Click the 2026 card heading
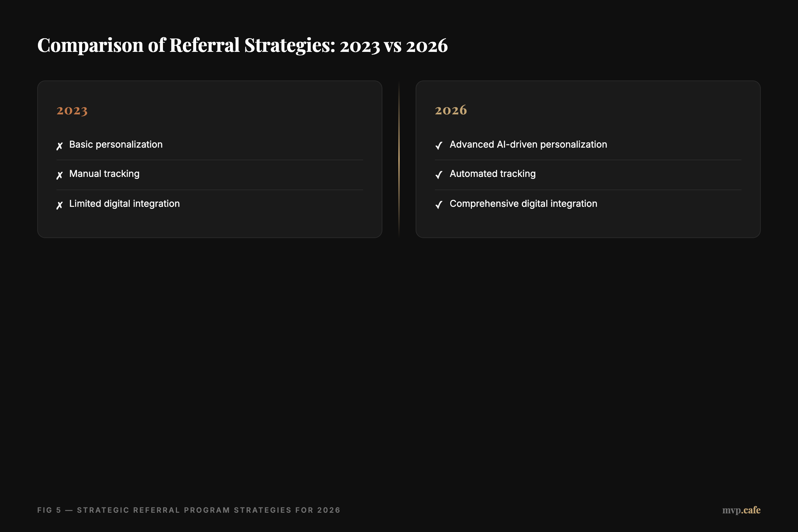This screenshot has width=798, height=532. 451,110
